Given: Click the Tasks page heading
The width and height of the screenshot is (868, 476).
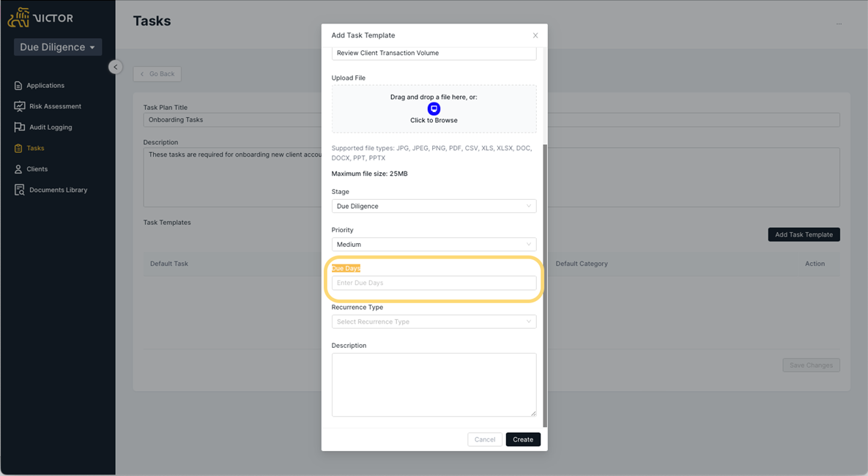Looking at the screenshot, I should pos(152,21).
